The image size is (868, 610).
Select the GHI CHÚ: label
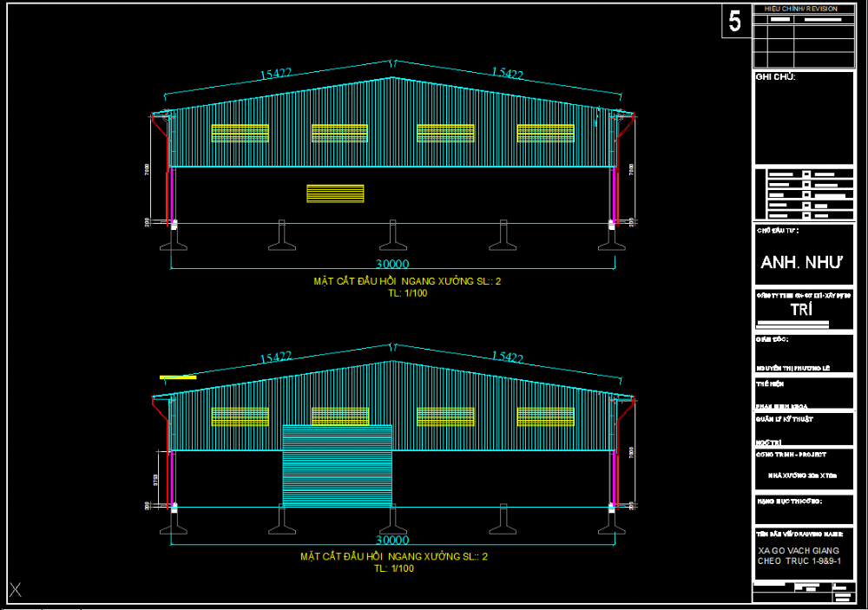point(775,77)
